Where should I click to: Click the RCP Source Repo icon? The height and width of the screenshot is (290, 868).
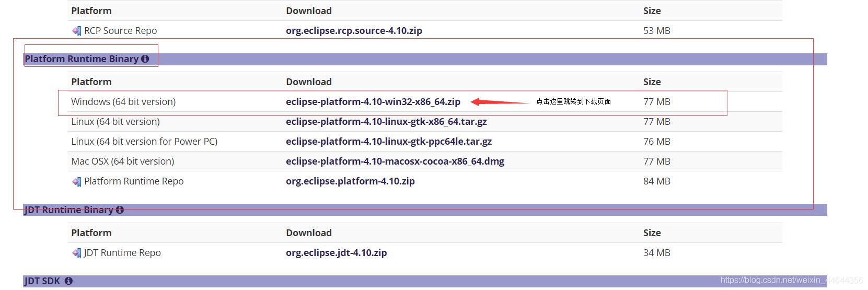[x=76, y=31]
